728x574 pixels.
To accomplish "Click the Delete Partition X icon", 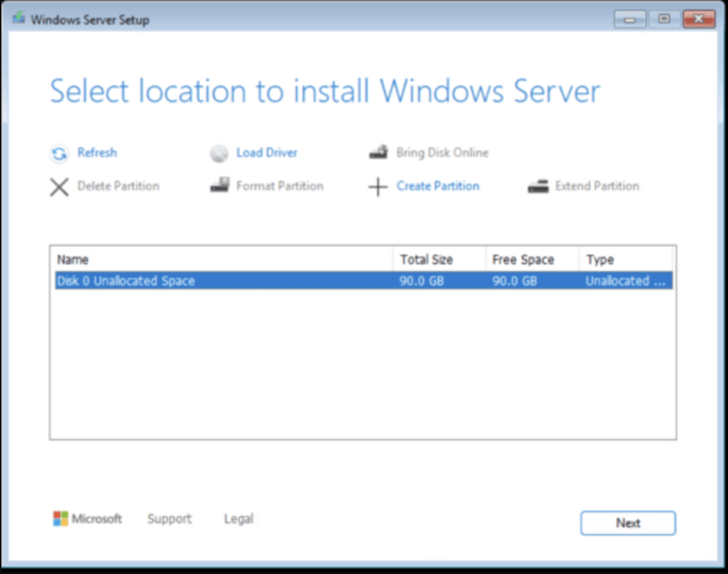I will tap(59, 187).
